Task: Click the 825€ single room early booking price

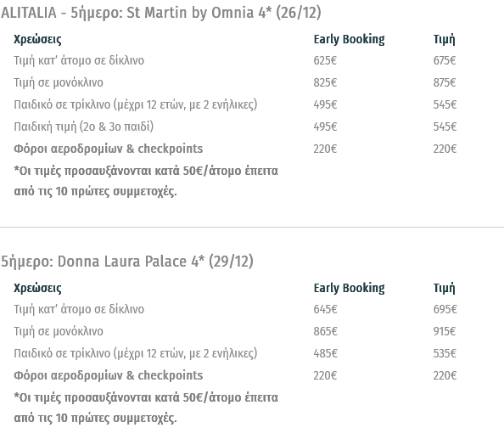Action: 325,82
